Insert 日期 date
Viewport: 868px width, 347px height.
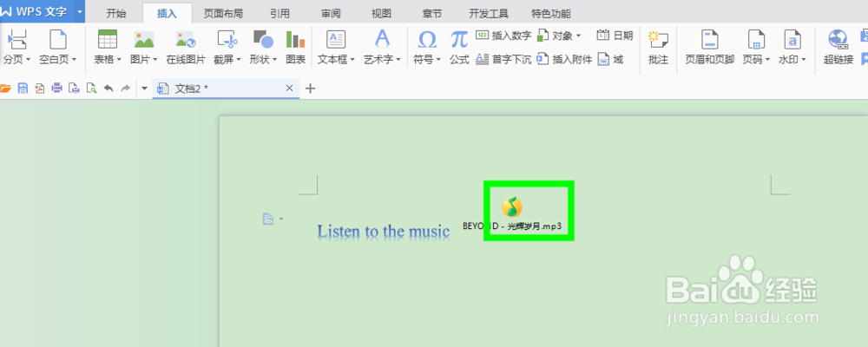tap(615, 36)
